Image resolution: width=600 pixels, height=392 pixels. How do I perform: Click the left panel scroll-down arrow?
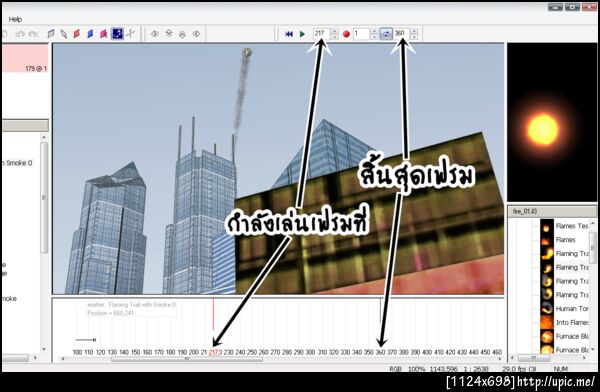(44, 349)
